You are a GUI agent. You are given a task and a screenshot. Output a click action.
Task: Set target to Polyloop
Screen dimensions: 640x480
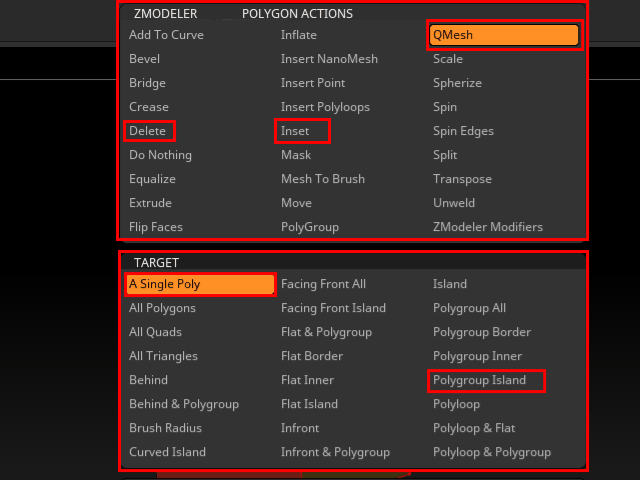(456, 404)
